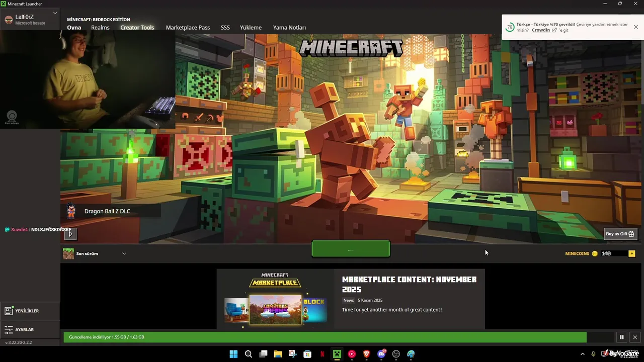644x362 pixels.
Task: Expand the Laffi0rZ account dropdown
Action: pyautogui.click(x=55, y=13)
